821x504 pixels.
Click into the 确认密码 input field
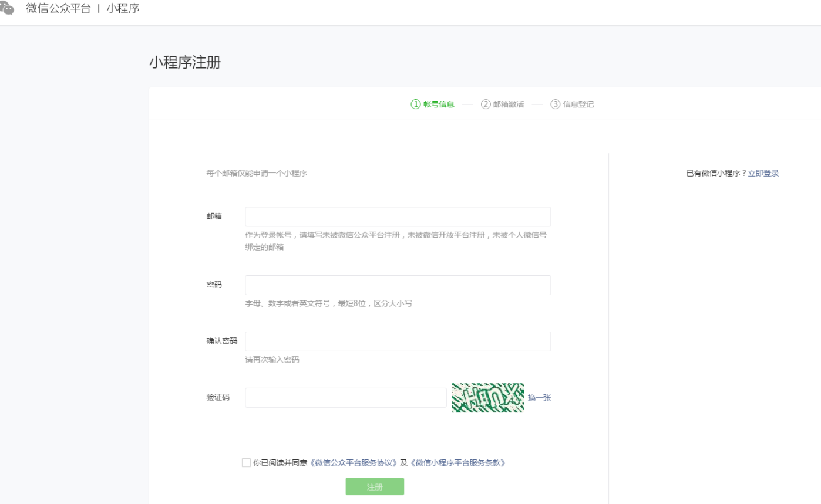point(398,341)
